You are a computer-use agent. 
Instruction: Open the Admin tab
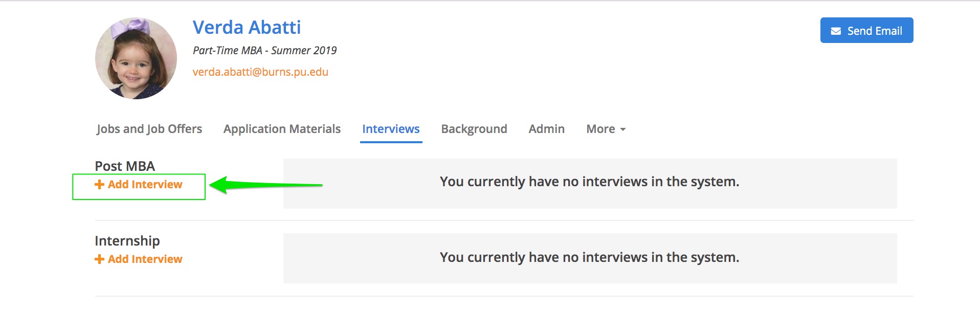tap(546, 129)
